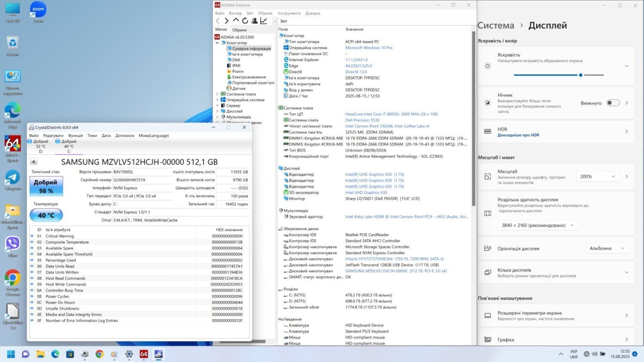
Task: Expand the Кілька дисплеїв section
Action: point(626,272)
